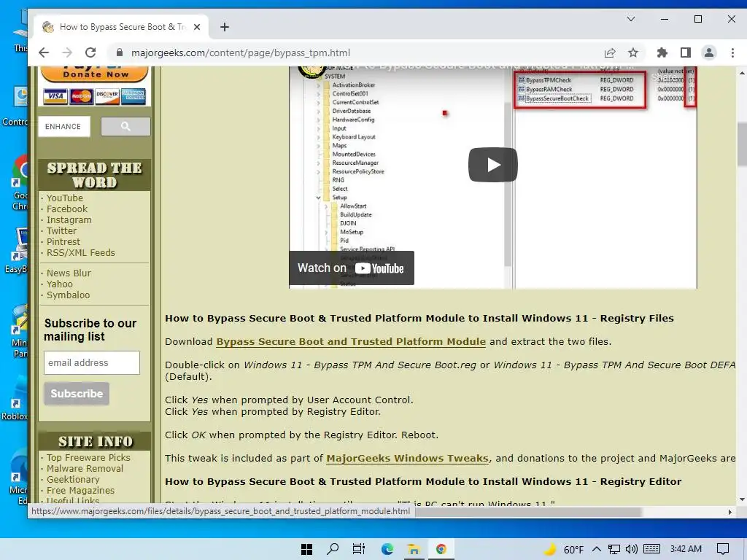Image resolution: width=747 pixels, height=560 pixels.
Task: Open the touch keyboard tray icon
Action: [651, 549]
